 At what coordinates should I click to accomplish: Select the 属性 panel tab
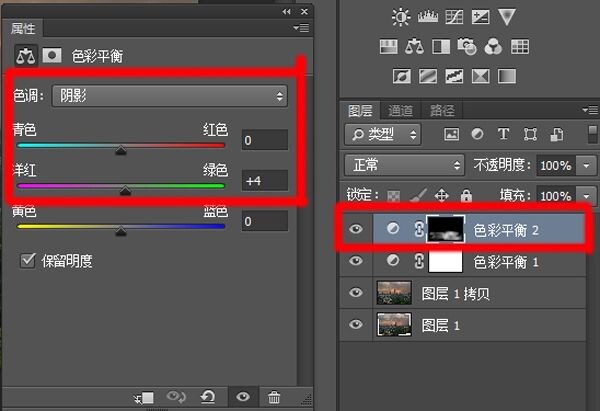click(23, 28)
